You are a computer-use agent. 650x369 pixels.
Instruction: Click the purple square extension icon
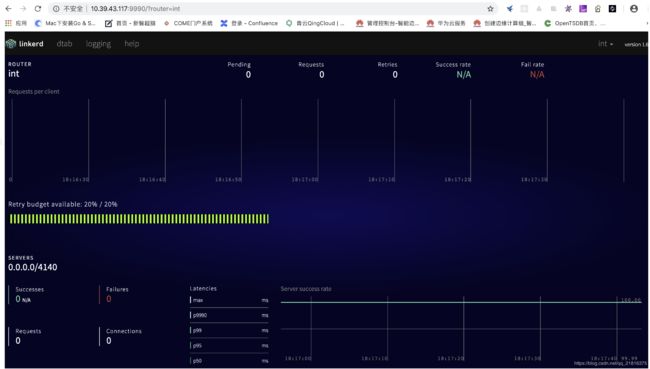click(x=583, y=9)
